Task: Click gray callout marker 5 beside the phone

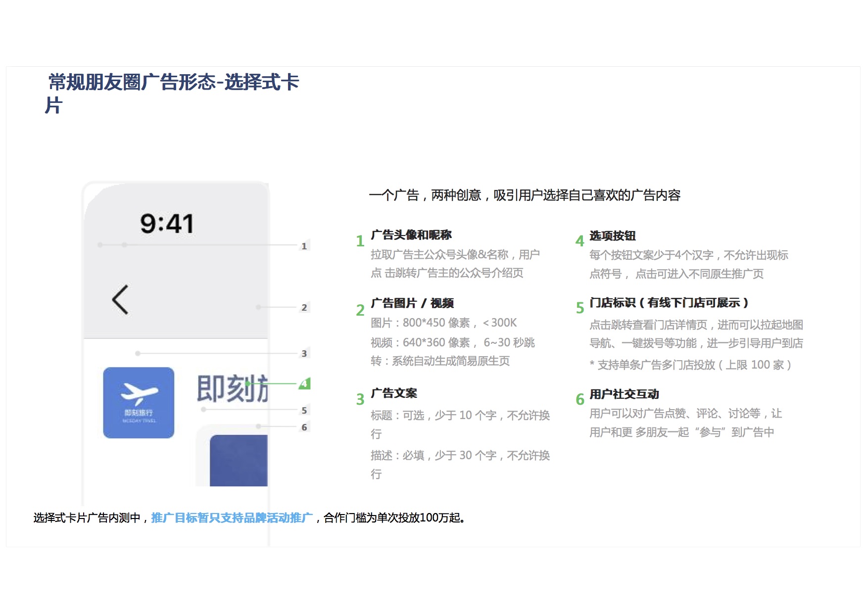Action: (304, 410)
